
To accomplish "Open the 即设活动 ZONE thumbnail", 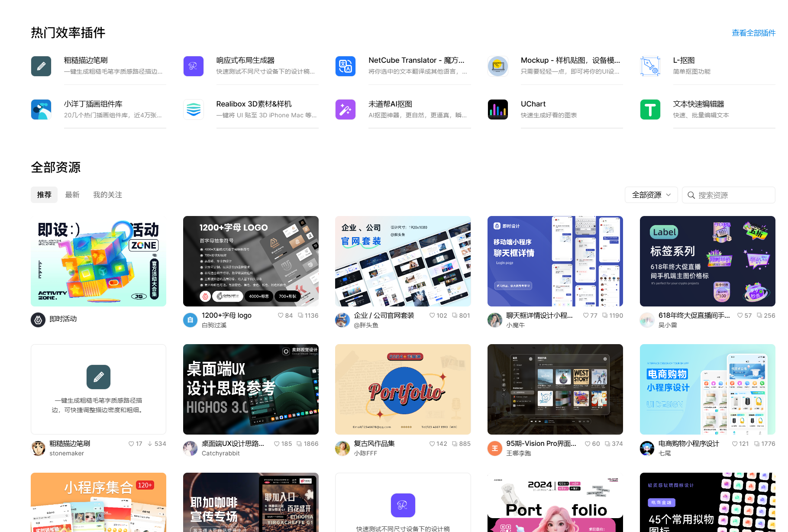I will point(98,261).
